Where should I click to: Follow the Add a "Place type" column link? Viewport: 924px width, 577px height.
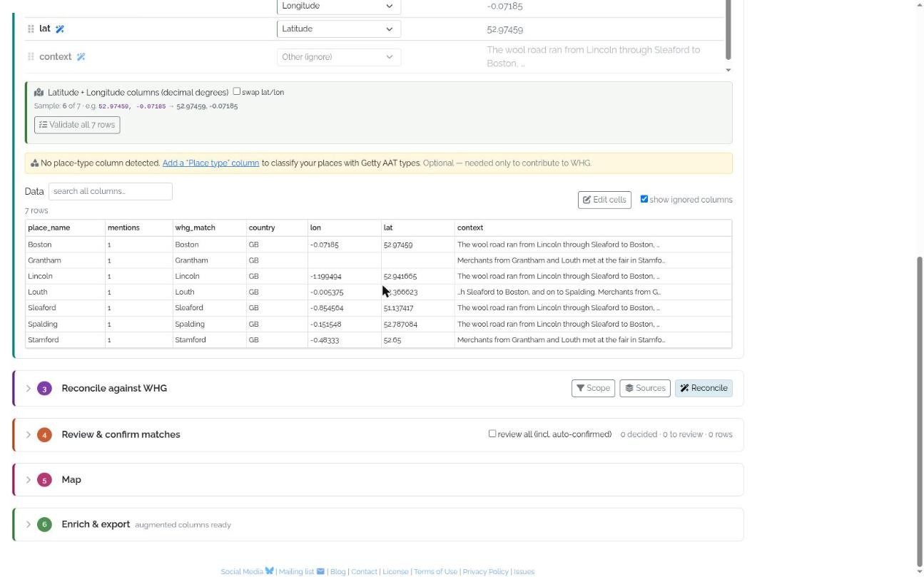click(x=210, y=163)
